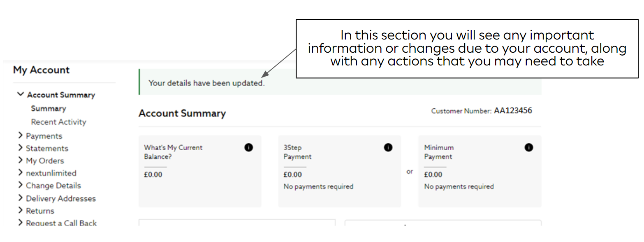The width and height of the screenshot is (644, 242).
Task: Expand the nextunlimited section
Action: (21, 173)
